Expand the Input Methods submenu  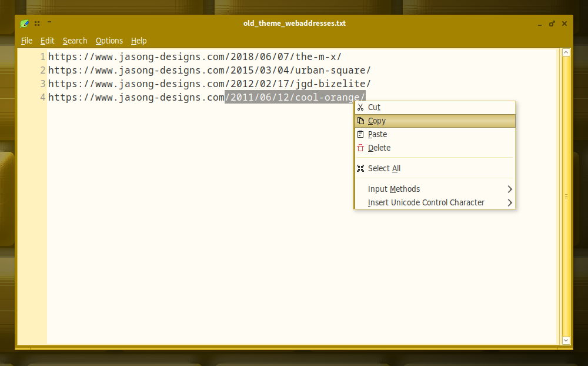pyautogui.click(x=435, y=189)
